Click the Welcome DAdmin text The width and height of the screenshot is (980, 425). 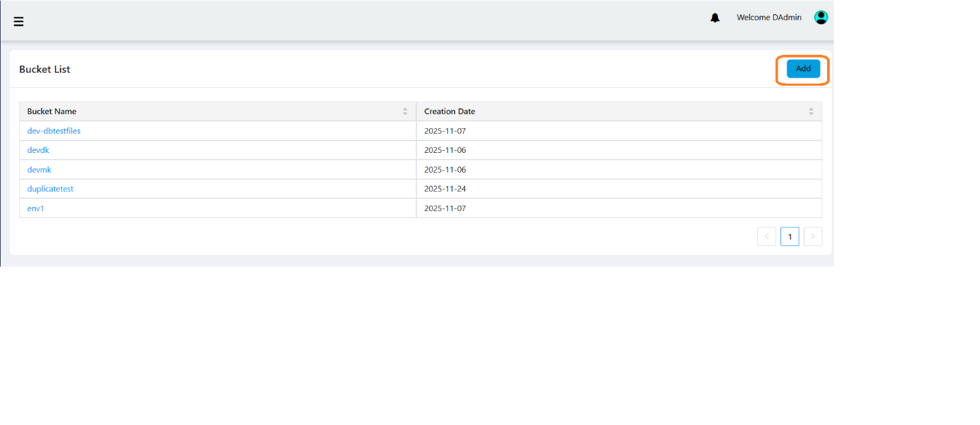[x=769, y=18]
